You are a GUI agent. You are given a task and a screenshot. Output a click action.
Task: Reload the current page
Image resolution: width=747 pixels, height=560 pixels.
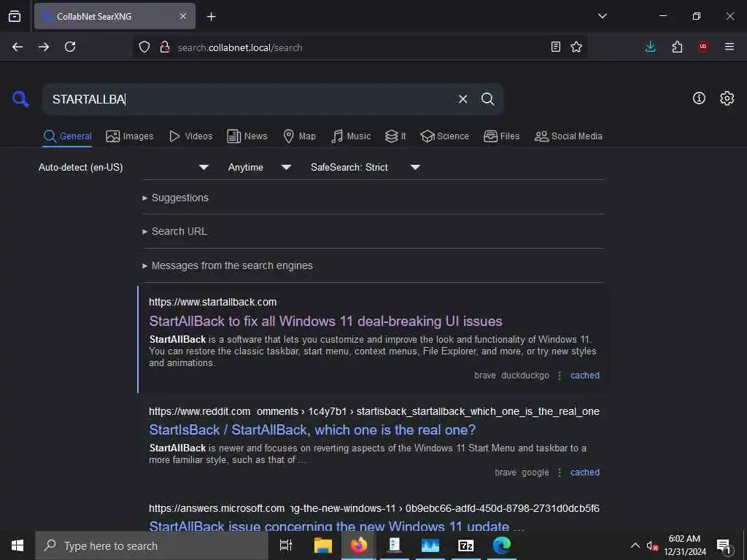click(70, 47)
